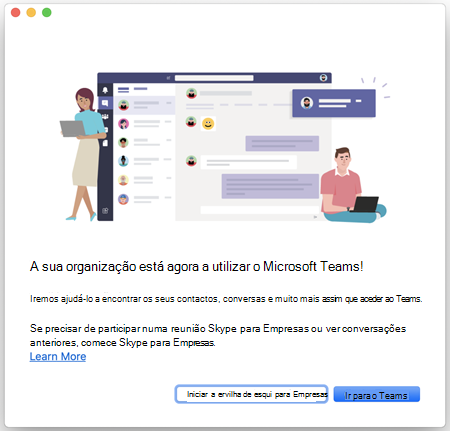Click the Teams illustration image
This screenshot has height=431, width=450.
(x=225, y=147)
